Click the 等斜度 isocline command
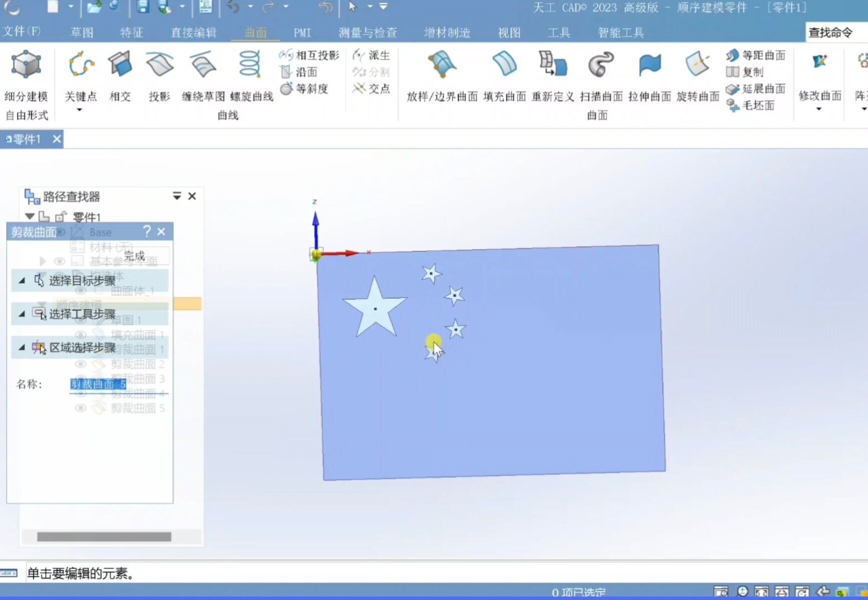 [304, 89]
